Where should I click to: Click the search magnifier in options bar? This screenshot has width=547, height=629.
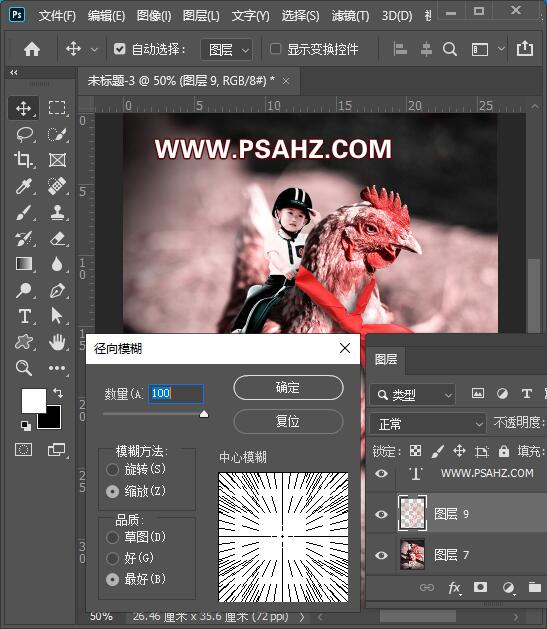click(x=450, y=49)
